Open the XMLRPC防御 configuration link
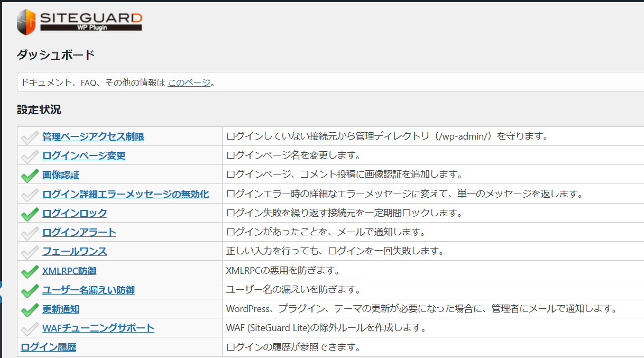Viewport: 644px width, 358px height. [69, 270]
